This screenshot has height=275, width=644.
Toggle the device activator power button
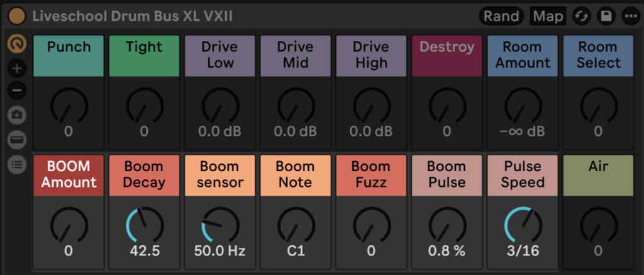pyautogui.click(x=17, y=16)
